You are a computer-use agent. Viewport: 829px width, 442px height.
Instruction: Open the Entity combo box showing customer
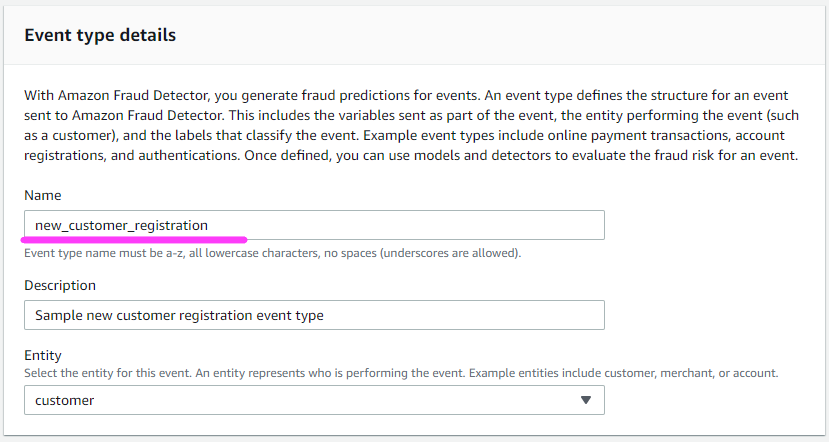300,401
